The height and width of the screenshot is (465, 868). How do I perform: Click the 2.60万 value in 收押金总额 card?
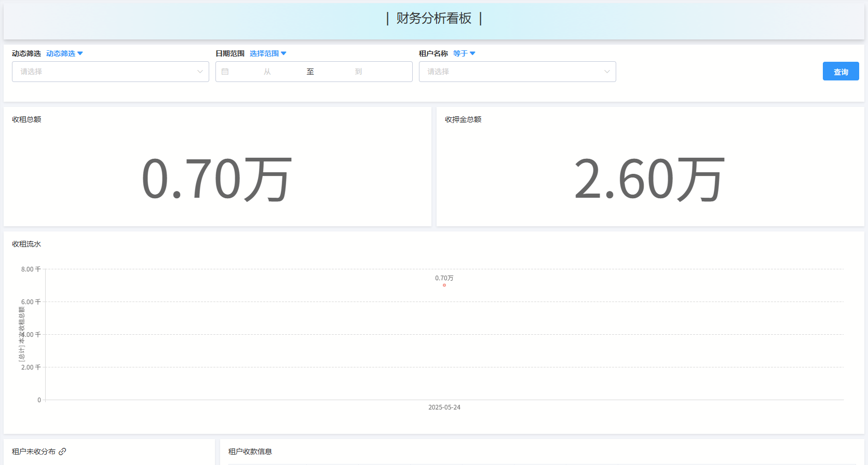point(649,179)
